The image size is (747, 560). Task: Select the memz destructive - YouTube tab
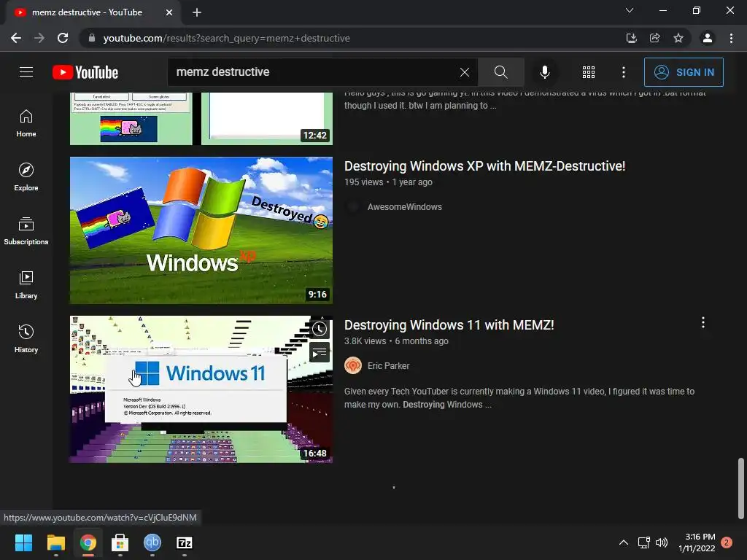[x=93, y=12]
